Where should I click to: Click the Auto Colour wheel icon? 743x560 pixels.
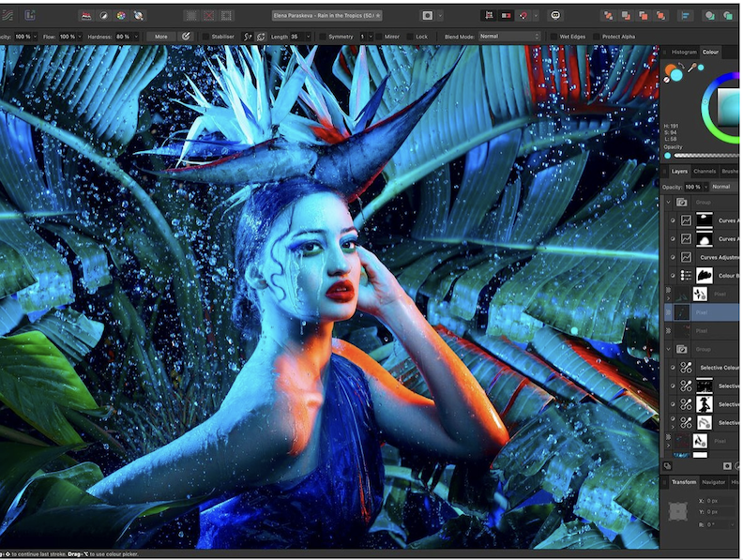click(121, 15)
